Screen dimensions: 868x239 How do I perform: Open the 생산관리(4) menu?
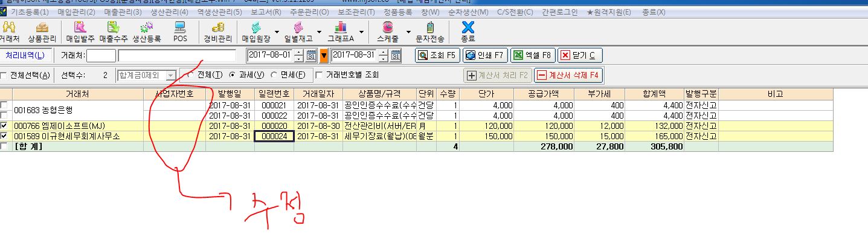tap(169, 12)
